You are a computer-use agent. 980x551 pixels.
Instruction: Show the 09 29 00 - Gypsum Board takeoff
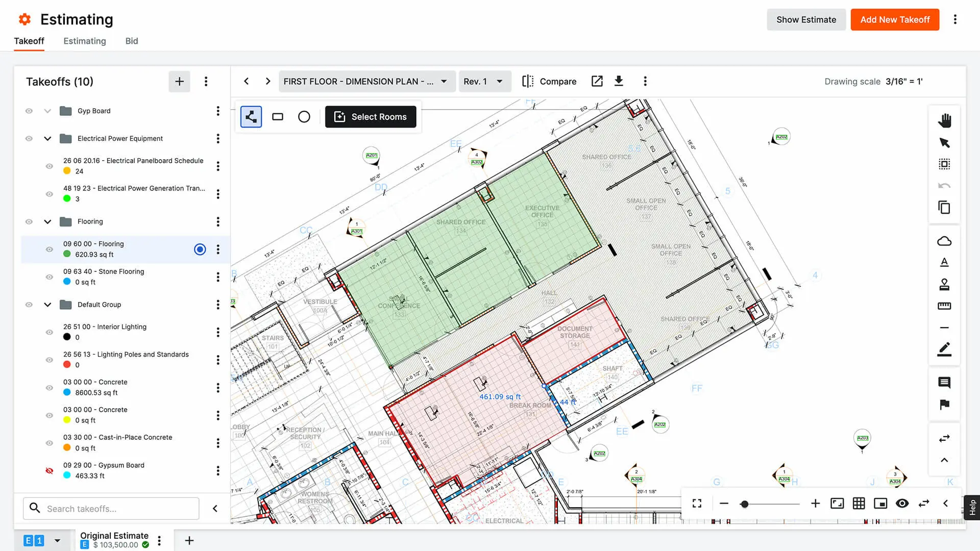pos(49,470)
